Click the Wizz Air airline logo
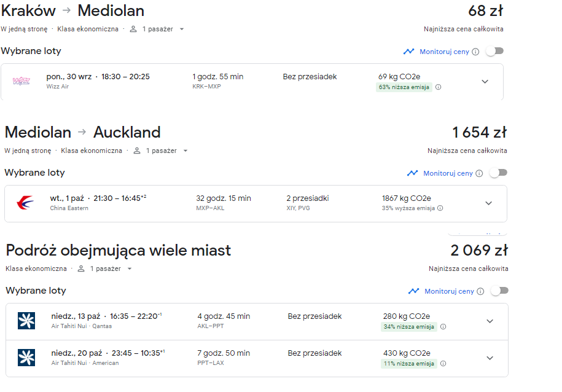 21,81
